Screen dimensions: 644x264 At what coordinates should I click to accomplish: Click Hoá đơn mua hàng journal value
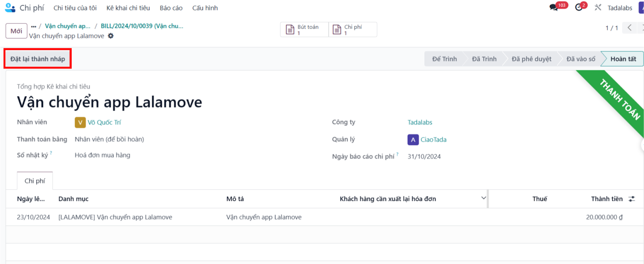102,155
